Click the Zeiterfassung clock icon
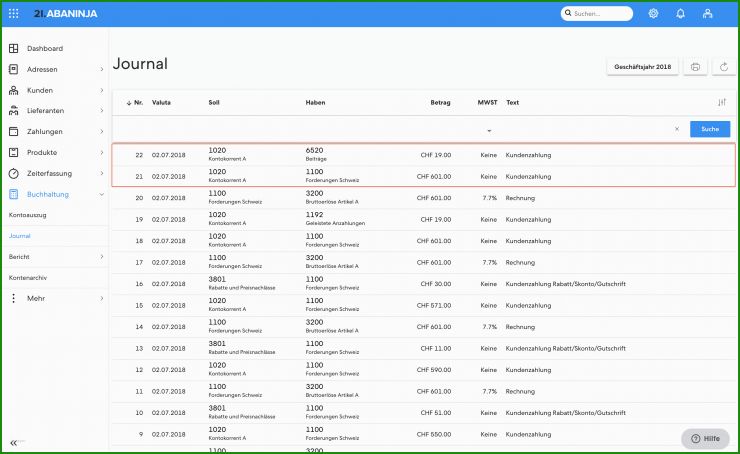 pyautogui.click(x=14, y=173)
